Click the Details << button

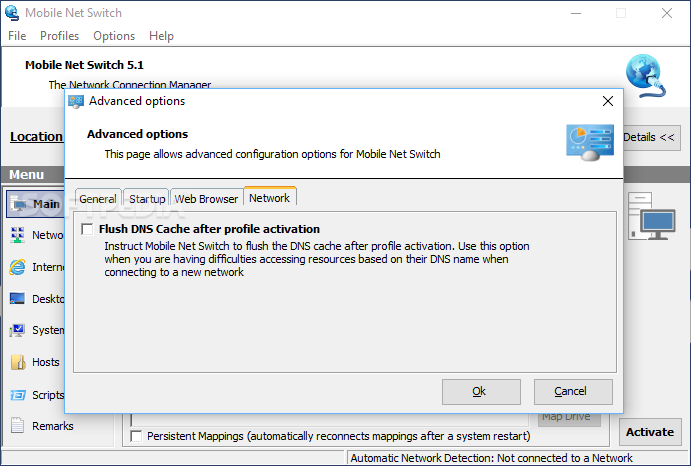pyautogui.click(x=652, y=138)
